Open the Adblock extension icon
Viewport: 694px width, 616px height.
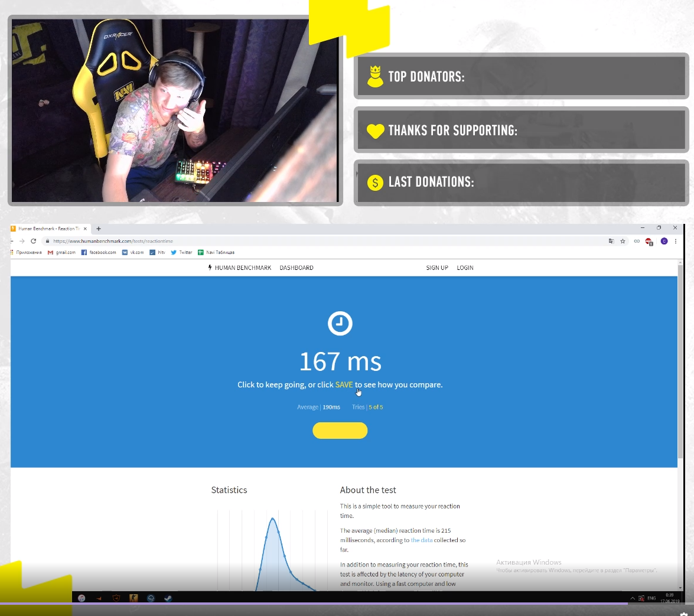(x=649, y=241)
